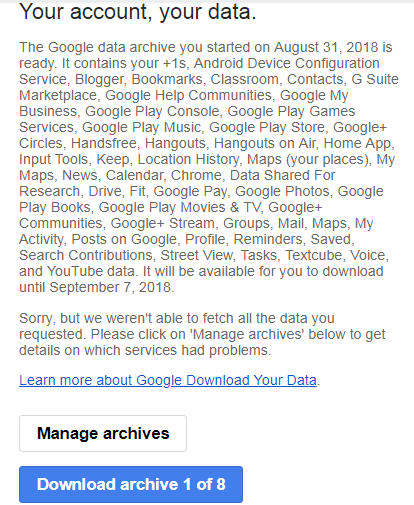
Task: Click 'Search Contributions' in the services list
Action: (x=86, y=255)
